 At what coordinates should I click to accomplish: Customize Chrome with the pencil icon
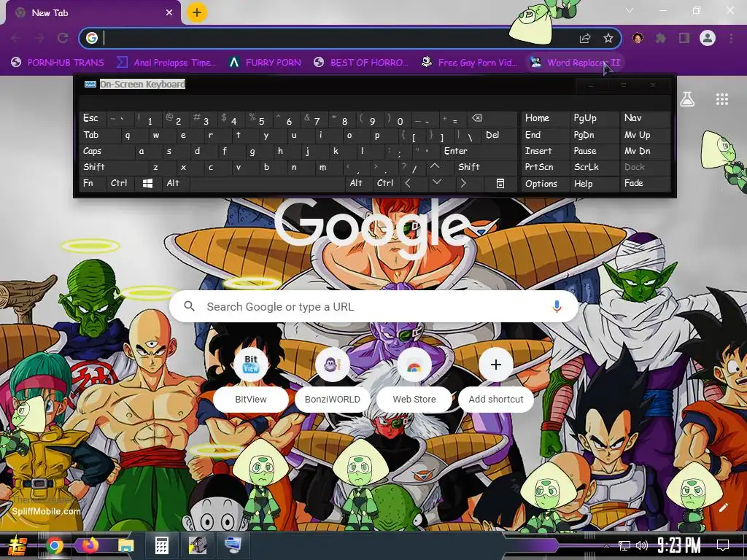(723, 507)
